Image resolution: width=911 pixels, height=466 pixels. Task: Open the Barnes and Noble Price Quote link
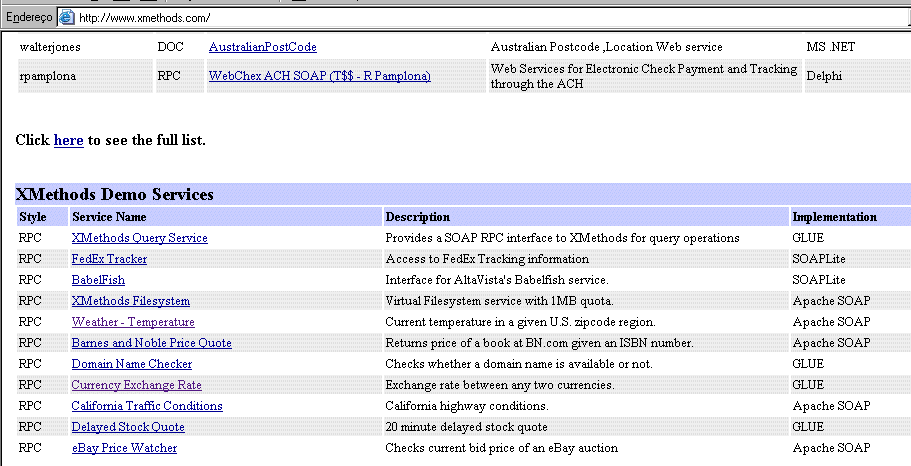coord(152,343)
